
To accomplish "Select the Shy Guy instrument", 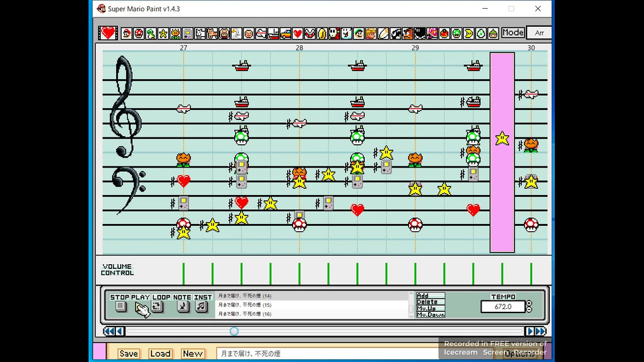I will coord(334,34).
